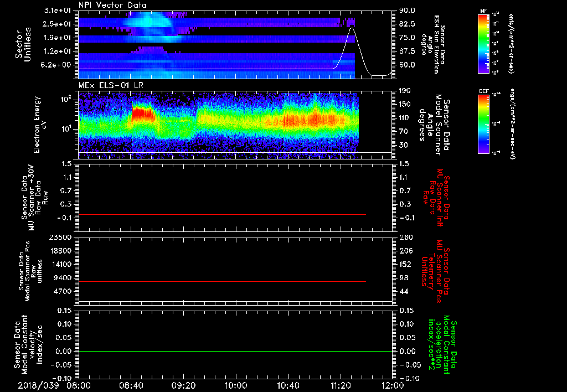Click the ESH Sun Elevation Angle axis label

pos(433,44)
